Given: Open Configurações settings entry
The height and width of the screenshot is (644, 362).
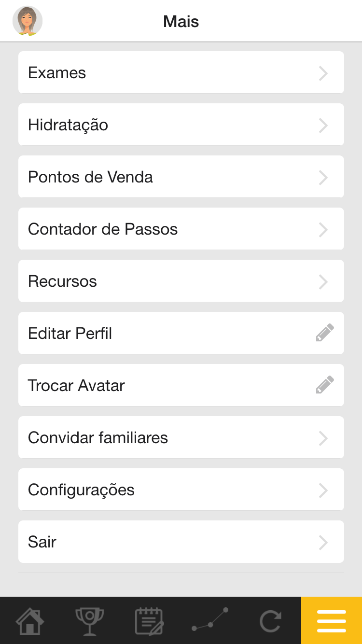Looking at the screenshot, I should (81, 490).
